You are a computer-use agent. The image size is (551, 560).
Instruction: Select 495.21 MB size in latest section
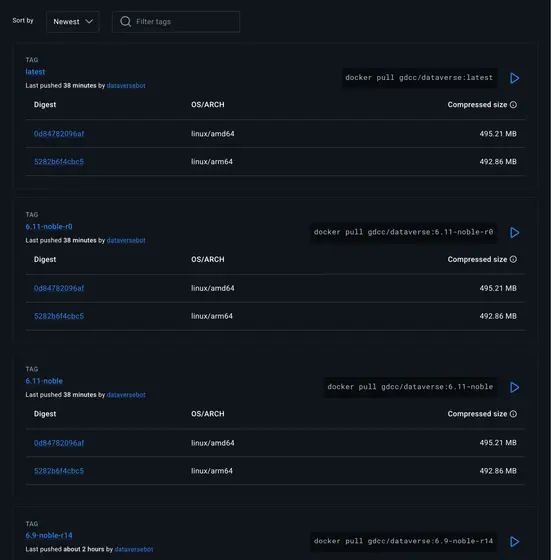[x=498, y=134]
